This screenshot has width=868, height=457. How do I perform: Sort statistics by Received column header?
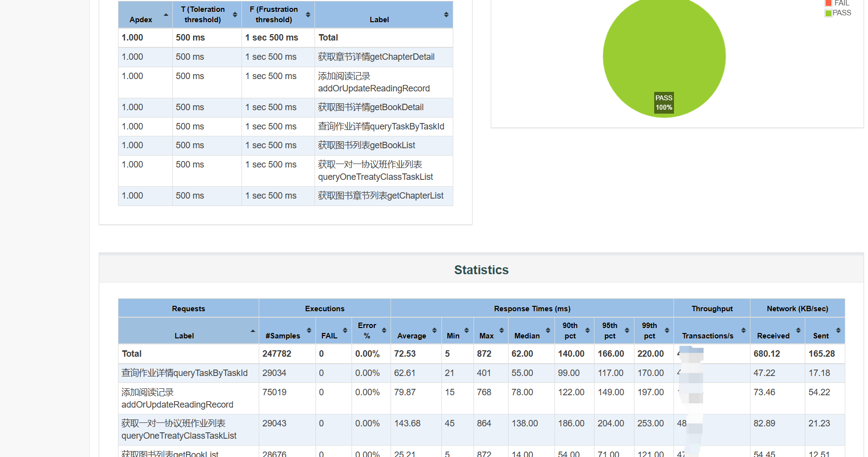point(773,335)
